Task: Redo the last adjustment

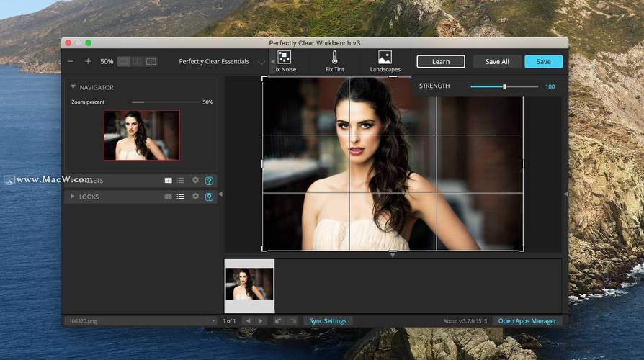Action: pos(292,321)
